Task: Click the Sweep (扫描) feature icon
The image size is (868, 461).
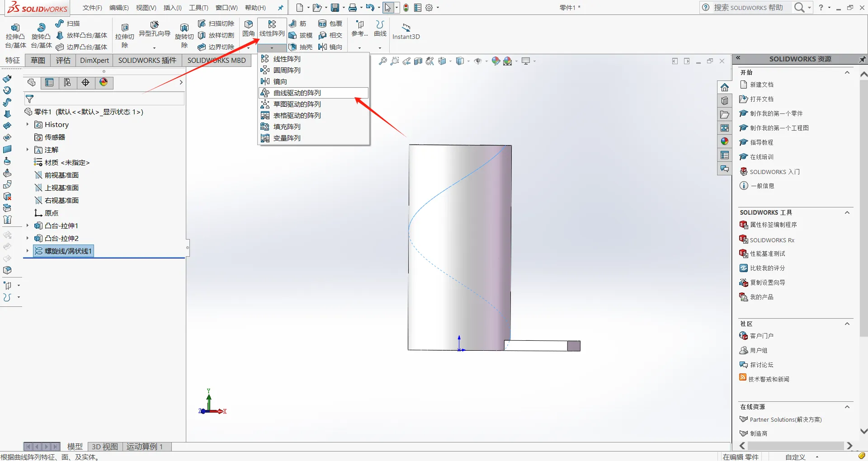Action: click(x=59, y=23)
